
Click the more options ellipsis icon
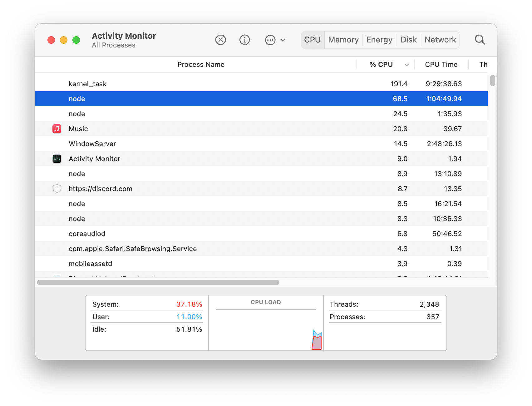pyautogui.click(x=270, y=40)
